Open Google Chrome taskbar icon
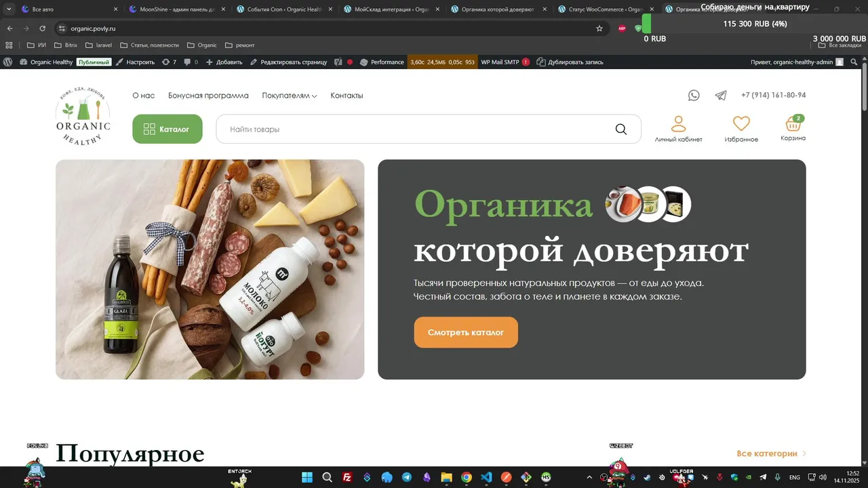 click(467, 477)
